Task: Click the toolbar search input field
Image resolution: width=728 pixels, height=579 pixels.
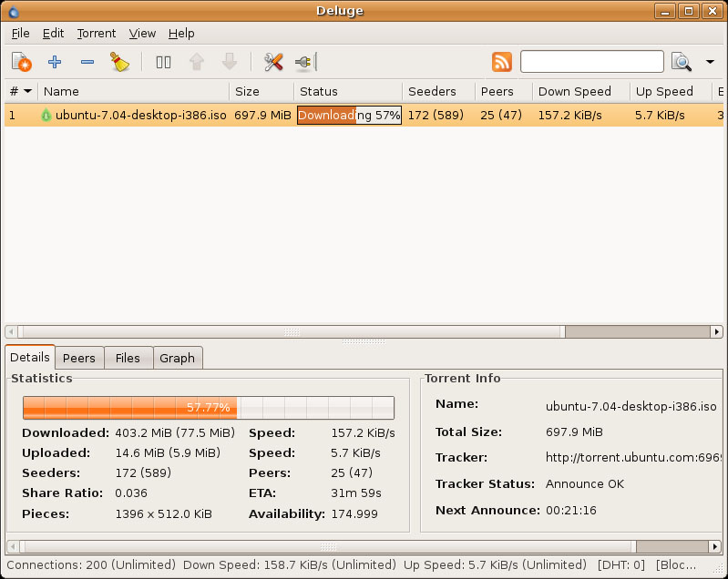Action: [x=591, y=62]
